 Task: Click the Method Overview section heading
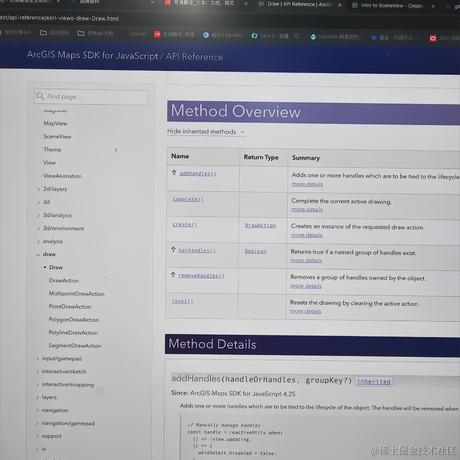click(x=235, y=111)
